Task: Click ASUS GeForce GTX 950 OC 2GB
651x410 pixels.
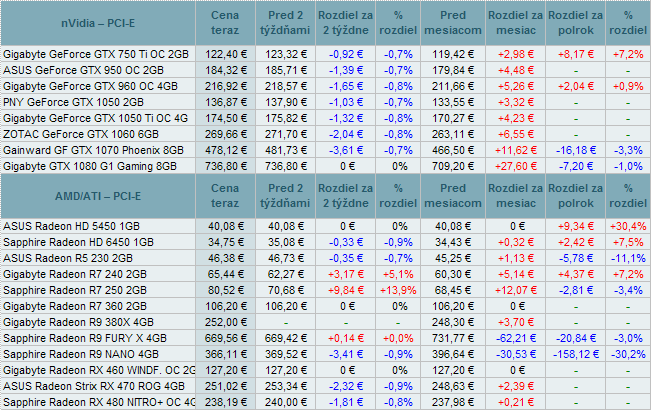Action: tap(83, 70)
